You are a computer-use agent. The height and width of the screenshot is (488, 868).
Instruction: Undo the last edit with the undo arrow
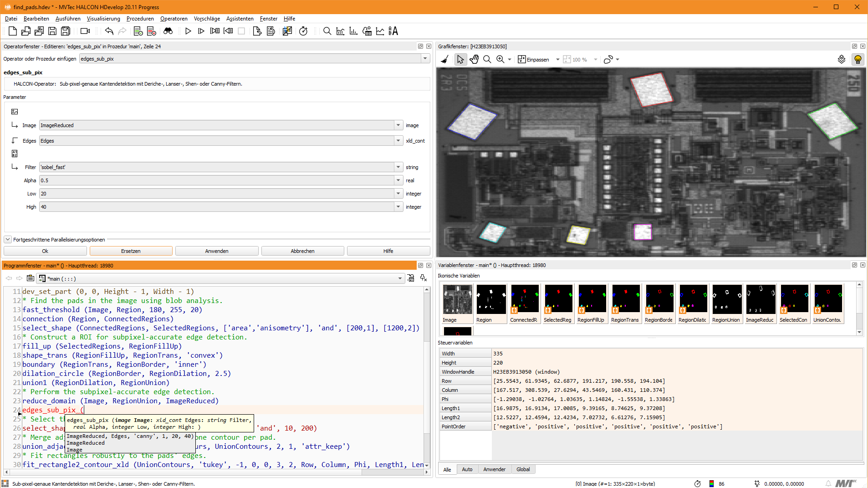(x=109, y=31)
